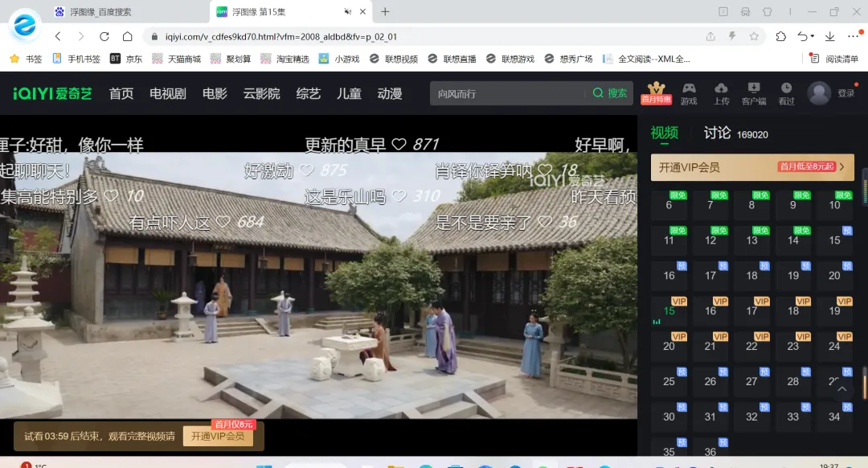Open the 手机书签 bookmark folder
This screenshot has height=468, width=868.
pyautogui.click(x=76, y=59)
